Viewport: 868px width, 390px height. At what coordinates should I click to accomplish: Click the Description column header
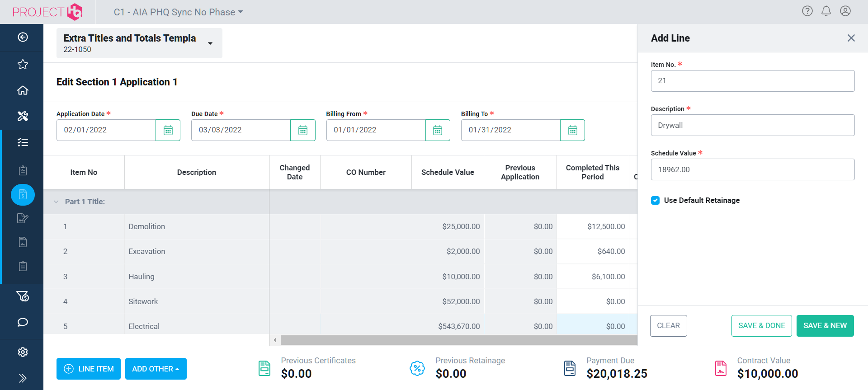197,172
